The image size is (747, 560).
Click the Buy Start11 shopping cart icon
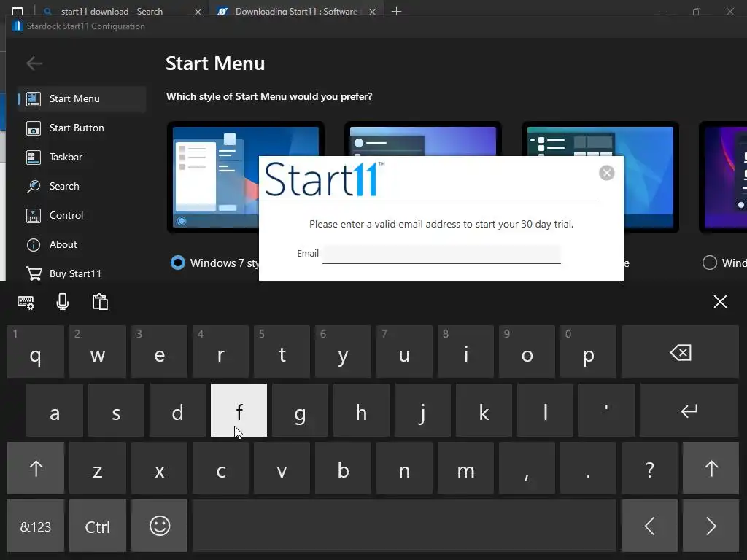34,273
